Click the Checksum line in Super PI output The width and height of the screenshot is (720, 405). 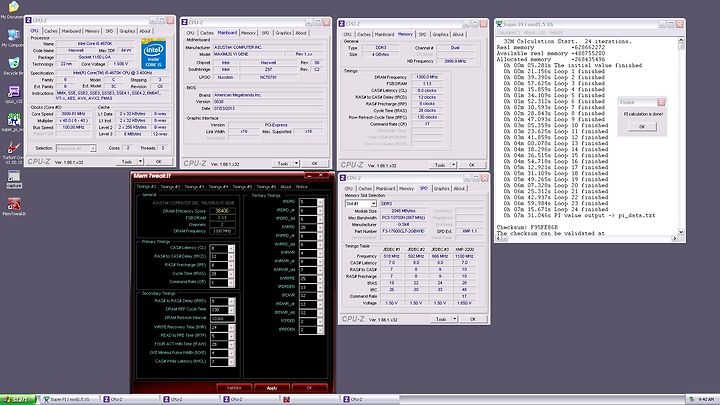pos(527,227)
